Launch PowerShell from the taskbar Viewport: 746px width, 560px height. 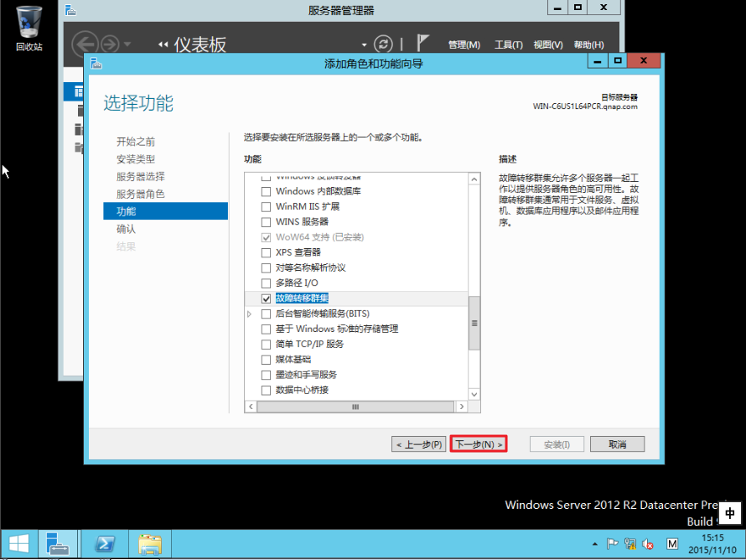[x=105, y=543]
